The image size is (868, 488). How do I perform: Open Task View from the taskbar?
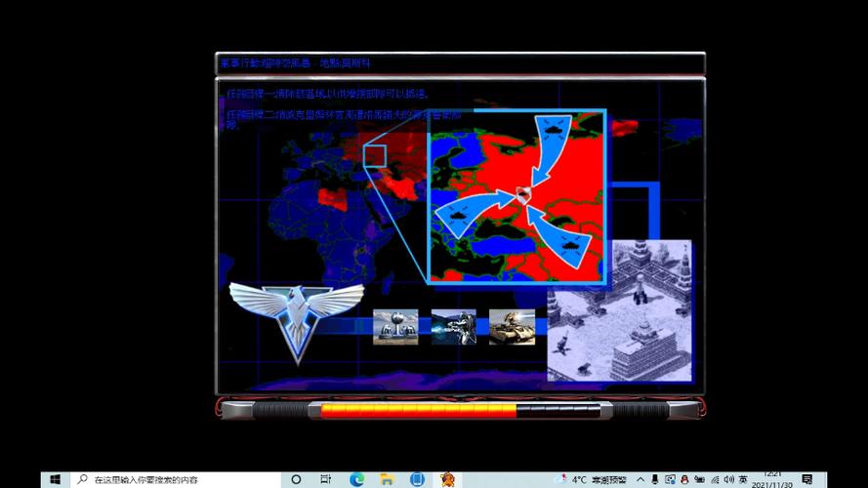point(326,480)
